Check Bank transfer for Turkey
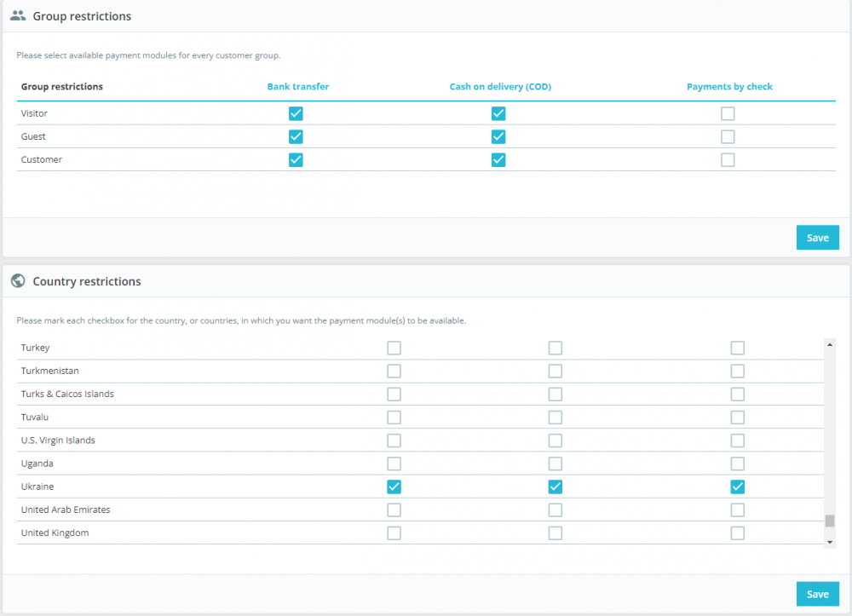 point(394,348)
